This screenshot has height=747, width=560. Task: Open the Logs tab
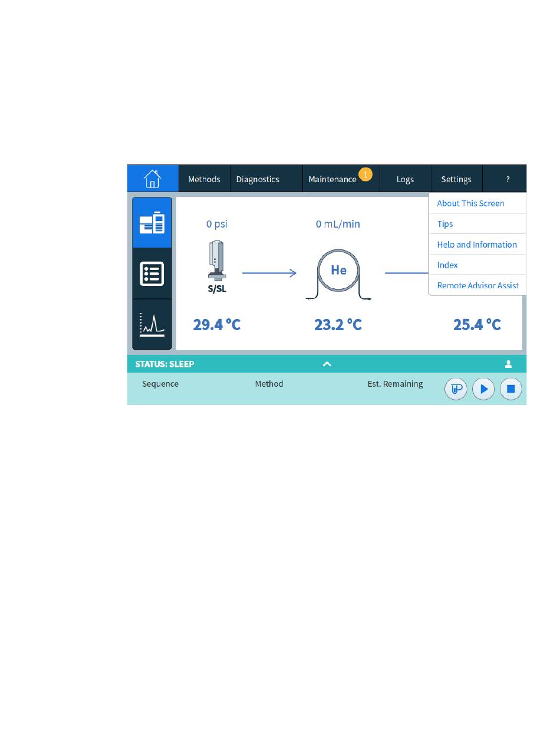[405, 179]
